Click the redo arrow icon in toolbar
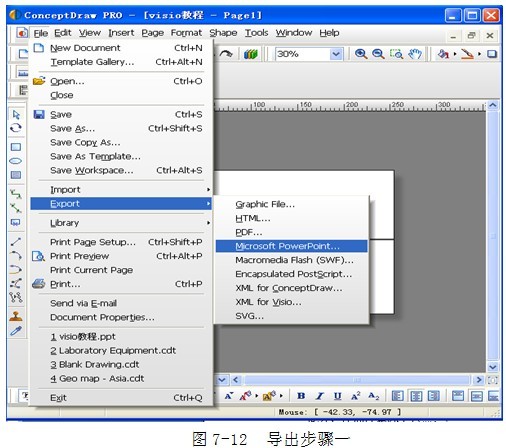Image resolution: width=506 pixels, height=448 pixels. click(226, 54)
